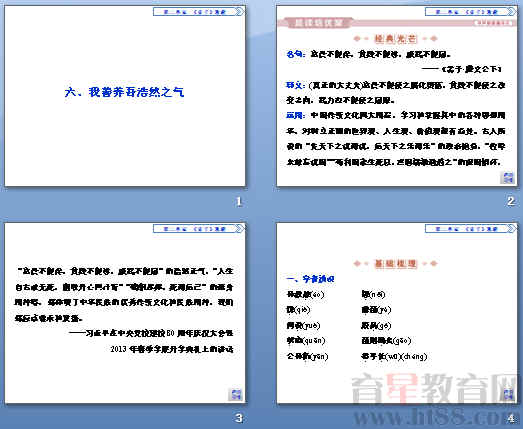Screen dimensions: 523x429
Task: Click the blue header banner on slide 3
Action: [x=198, y=229]
